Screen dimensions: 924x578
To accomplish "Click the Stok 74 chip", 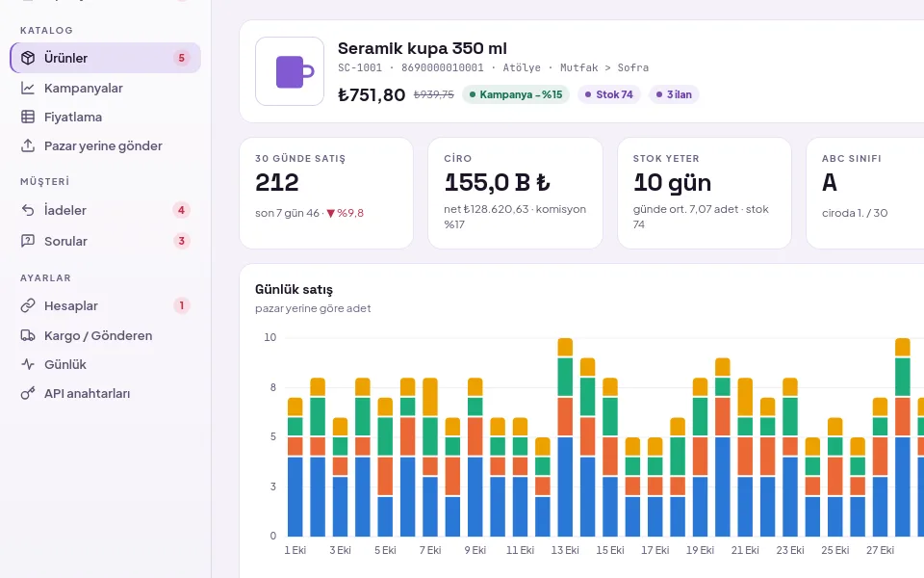I will tap(608, 94).
